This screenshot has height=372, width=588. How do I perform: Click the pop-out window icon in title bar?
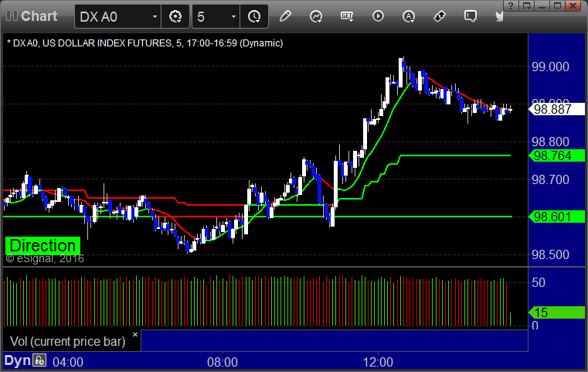(526, 5)
